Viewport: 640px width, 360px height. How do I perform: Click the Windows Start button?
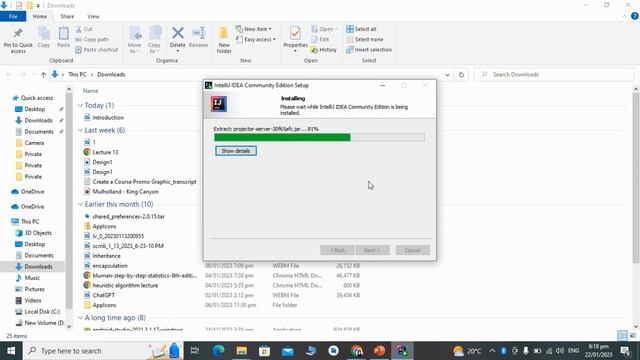coord(11,351)
